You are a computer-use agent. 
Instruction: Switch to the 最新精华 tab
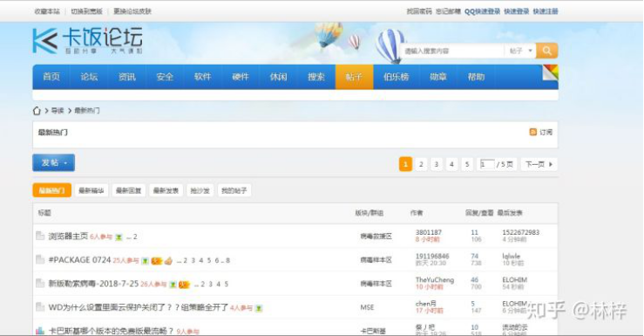(x=92, y=190)
